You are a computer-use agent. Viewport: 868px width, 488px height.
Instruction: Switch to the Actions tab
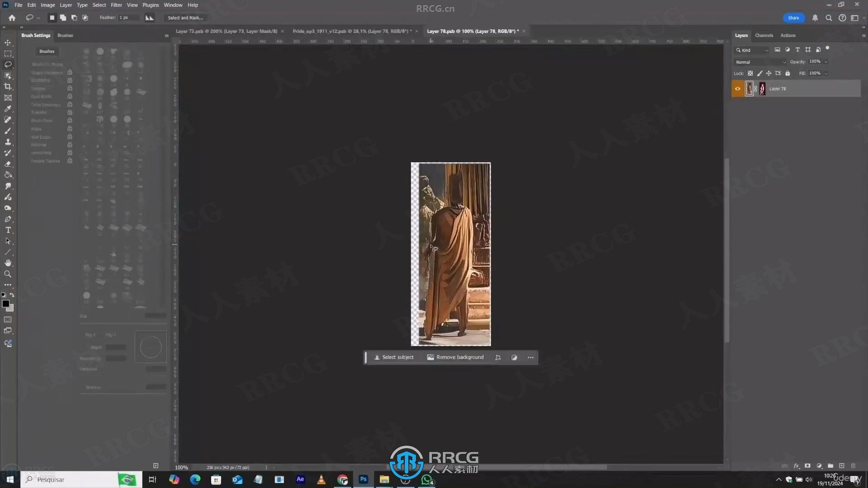point(788,35)
